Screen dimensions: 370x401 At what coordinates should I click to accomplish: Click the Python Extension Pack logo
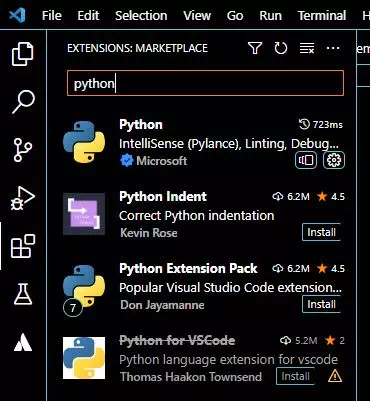84,287
